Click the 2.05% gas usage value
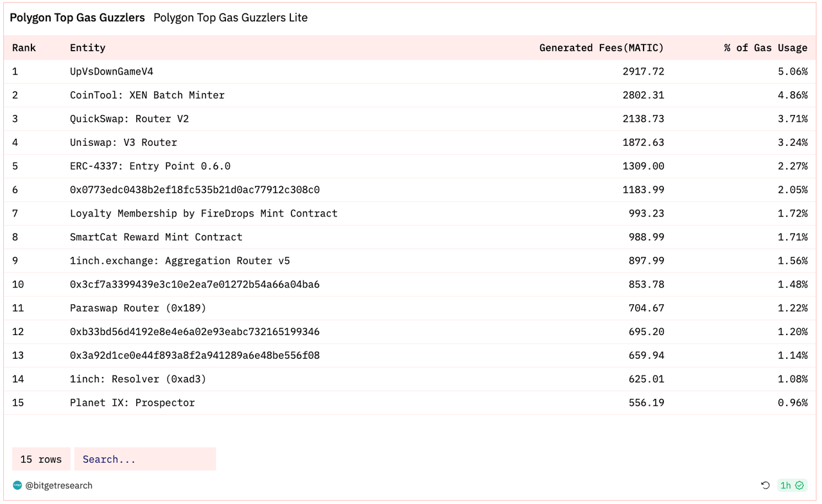Screen dimensions: 822x504 pyautogui.click(x=792, y=190)
